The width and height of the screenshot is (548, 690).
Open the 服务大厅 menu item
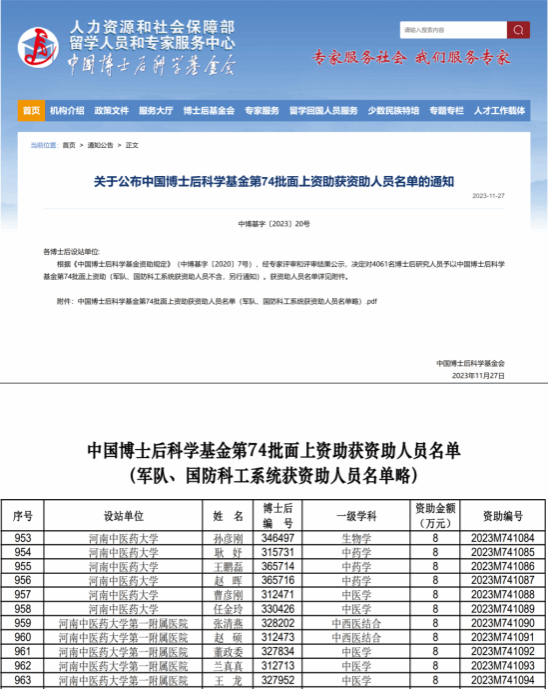coord(156,110)
